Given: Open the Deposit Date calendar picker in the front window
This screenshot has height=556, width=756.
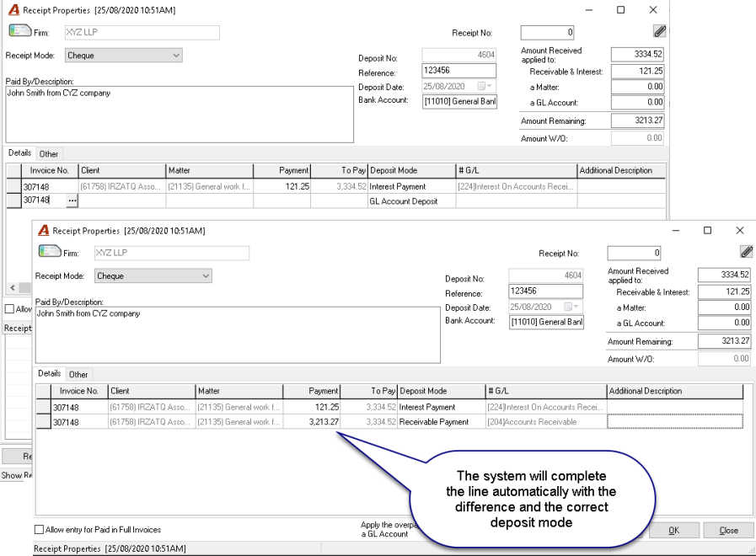Looking at the screenshot, I should point(571,307).
